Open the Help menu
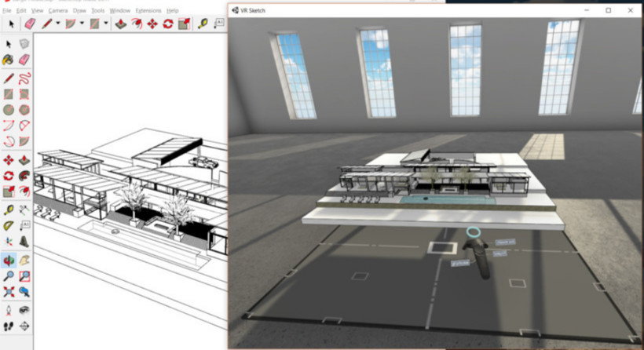 tap(172, 10)
